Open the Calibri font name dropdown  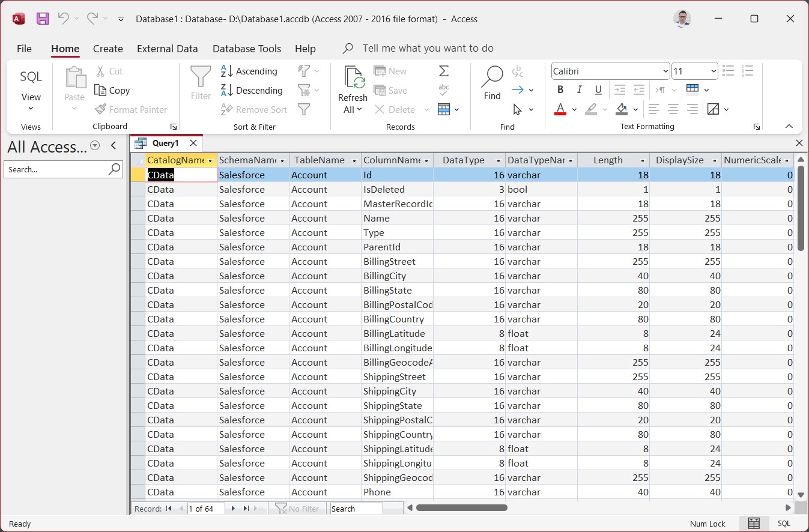coord(665,71)
